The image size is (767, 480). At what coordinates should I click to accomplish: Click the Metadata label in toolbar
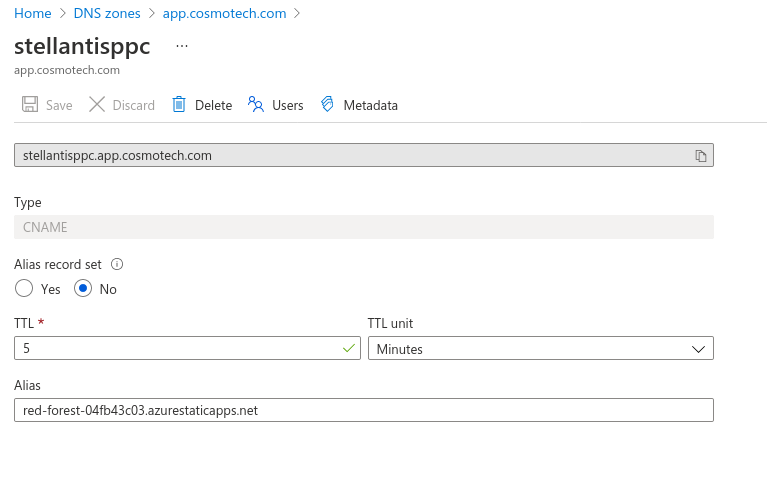click(370, 105)
